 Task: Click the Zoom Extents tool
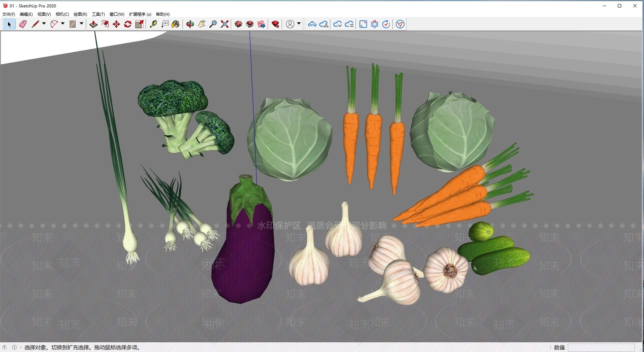[225, 25]
